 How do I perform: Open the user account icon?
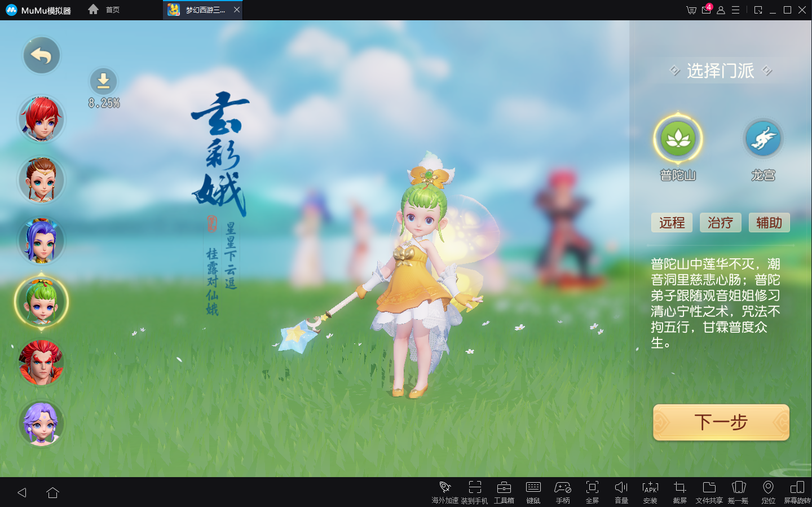pos(721,10)
